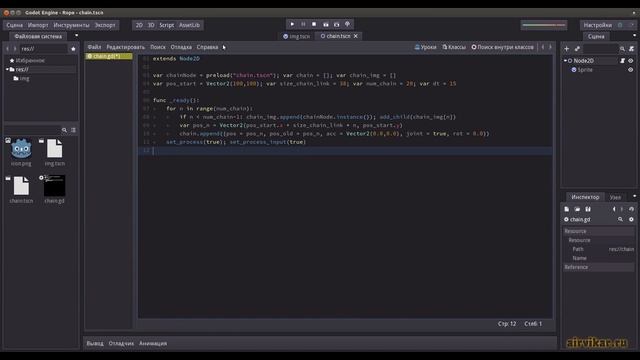Search properties in Inspector
The image size is (640, 360).
620,220
